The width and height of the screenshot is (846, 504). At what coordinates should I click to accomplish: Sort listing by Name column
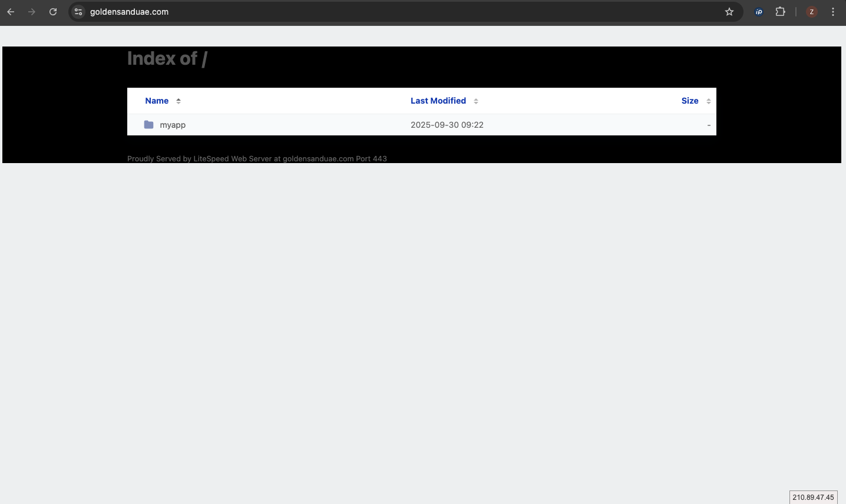[x=157, y=101]
